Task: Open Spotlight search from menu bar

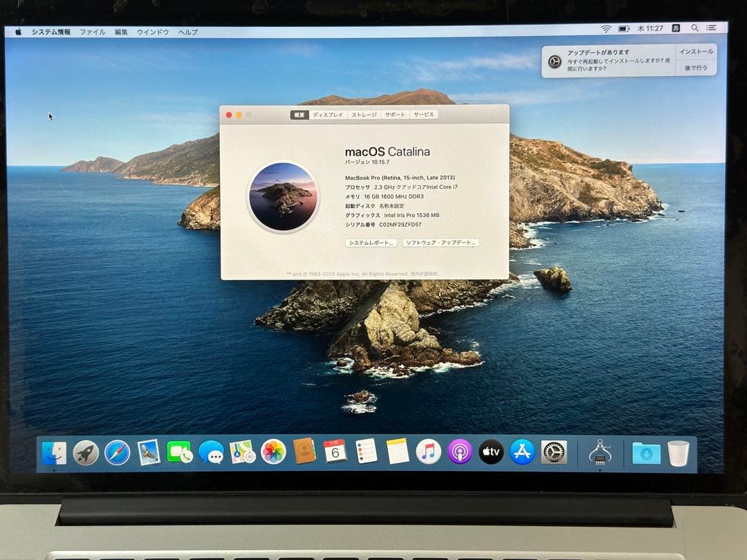Action: 694,30
